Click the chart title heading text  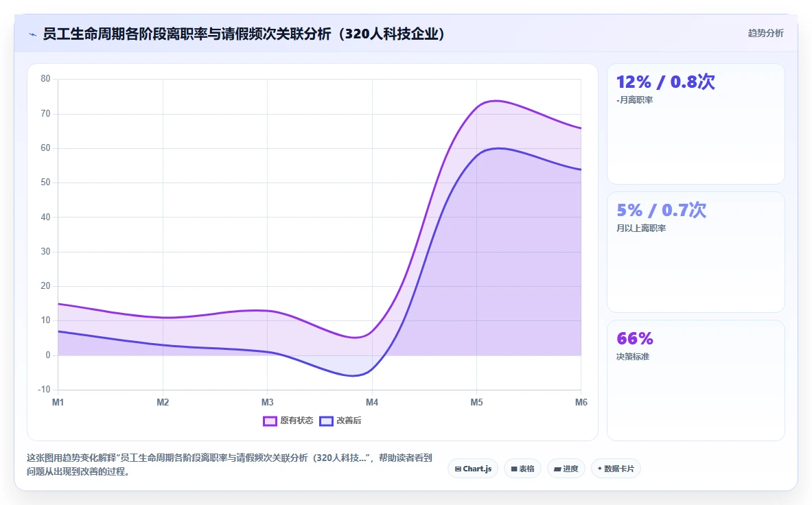(244, 34)
